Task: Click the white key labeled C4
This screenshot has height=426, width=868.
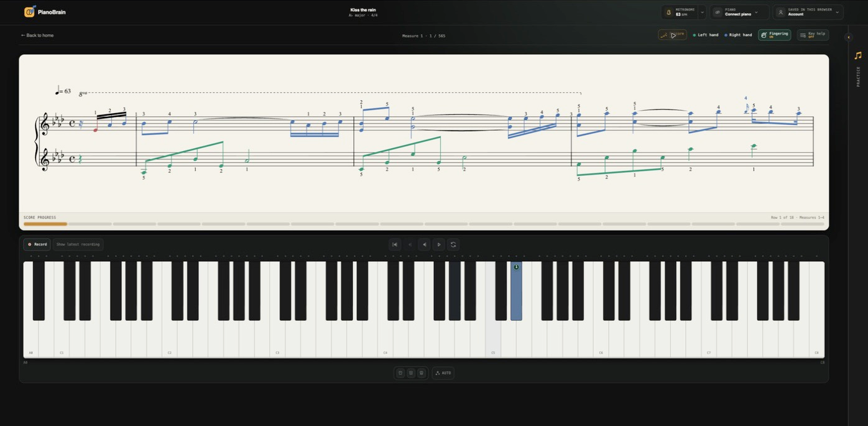Action: (385, 339)
